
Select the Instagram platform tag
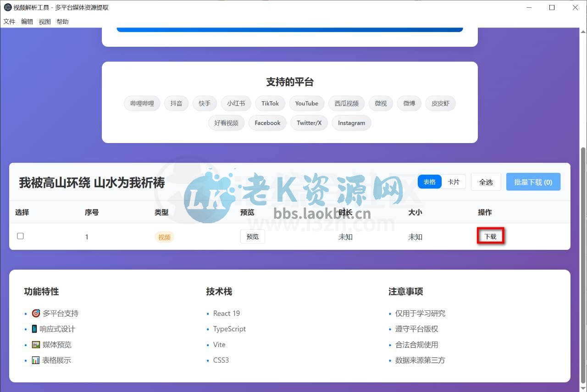(352, 123)
